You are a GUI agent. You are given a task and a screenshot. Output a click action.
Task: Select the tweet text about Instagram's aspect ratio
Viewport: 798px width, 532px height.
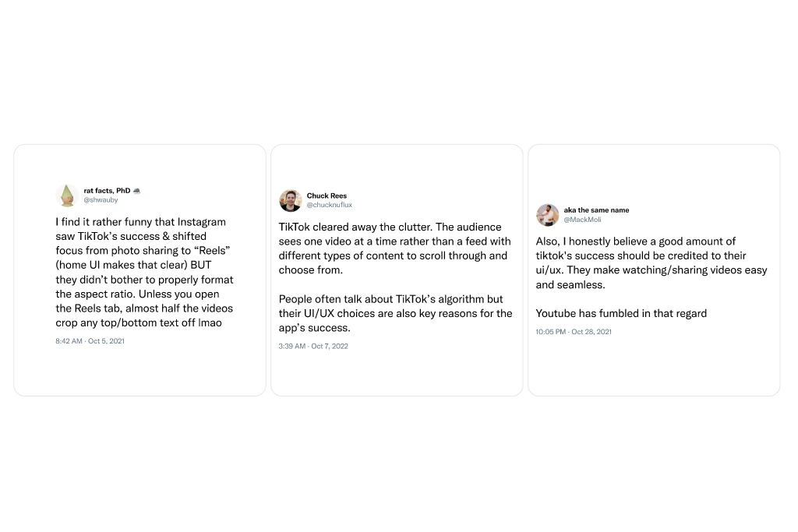[x=144, y=272]
